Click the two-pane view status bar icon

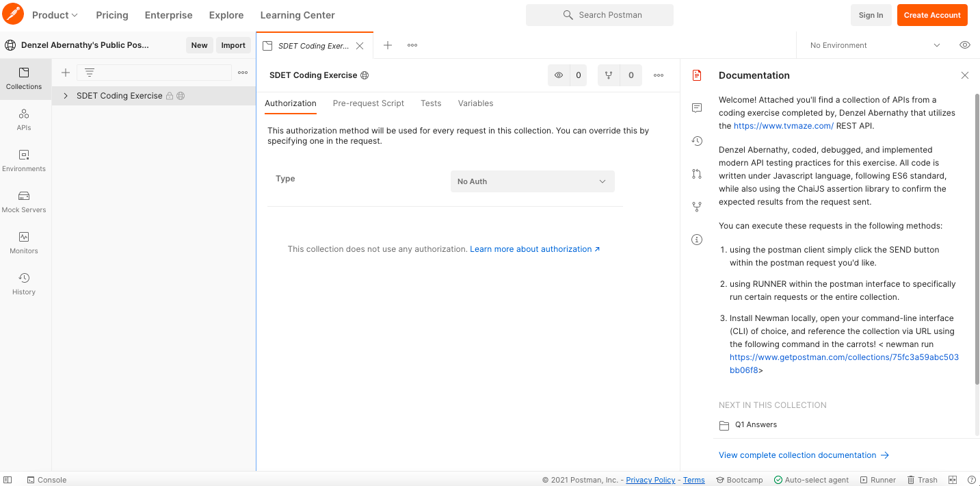[x=953, y=480]
